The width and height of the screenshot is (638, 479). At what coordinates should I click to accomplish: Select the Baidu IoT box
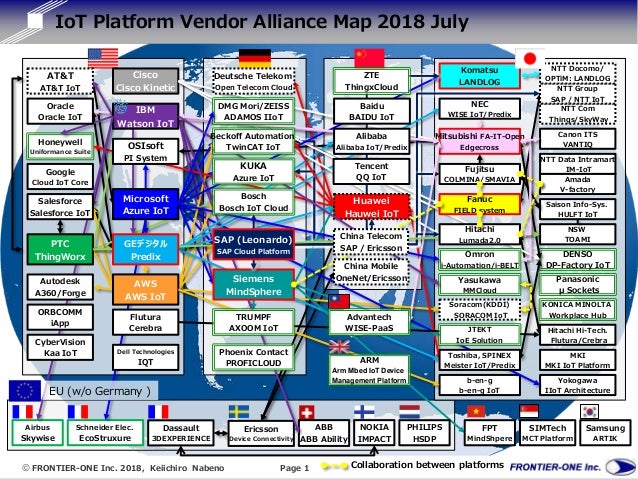click(x=371, y=111)
